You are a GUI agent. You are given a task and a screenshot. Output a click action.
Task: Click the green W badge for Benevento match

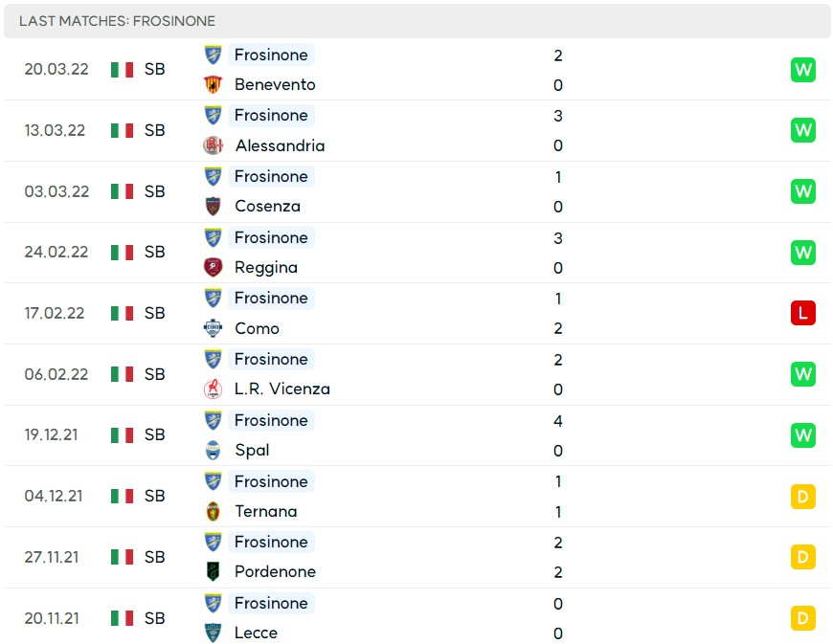pos(802,70)
